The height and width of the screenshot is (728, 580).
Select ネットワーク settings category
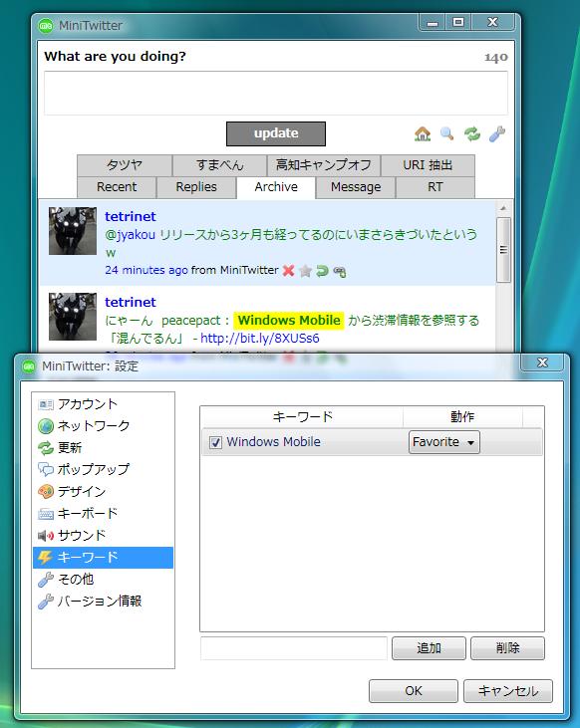point(104,426)
